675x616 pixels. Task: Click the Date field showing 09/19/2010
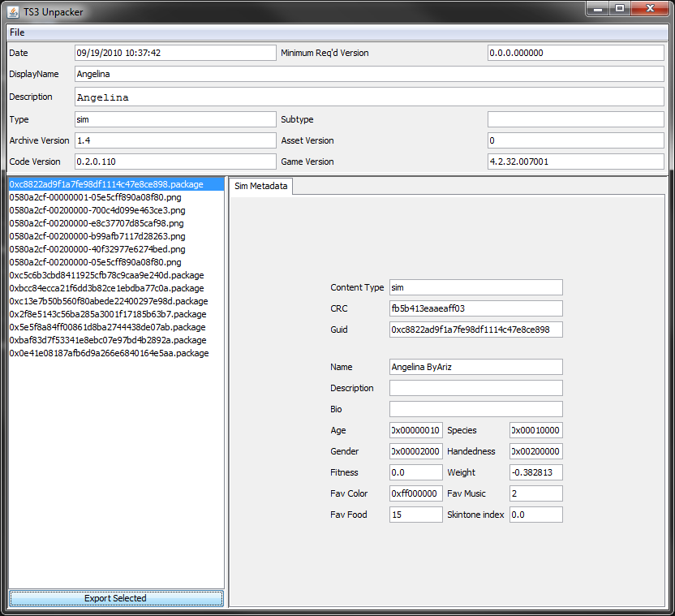click(175, 53)
